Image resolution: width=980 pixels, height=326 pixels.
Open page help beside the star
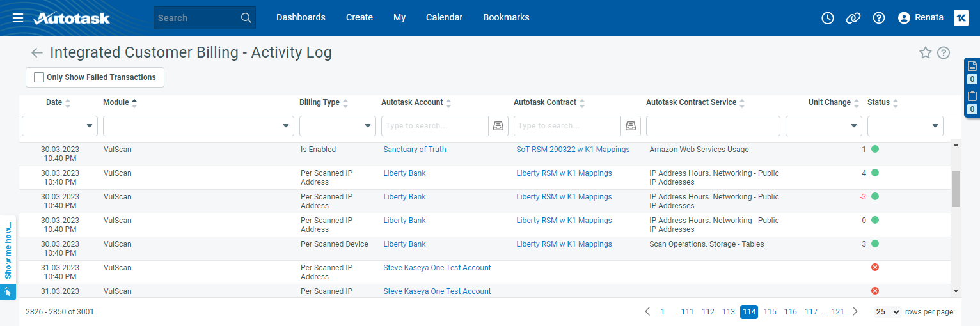[944, 53]
